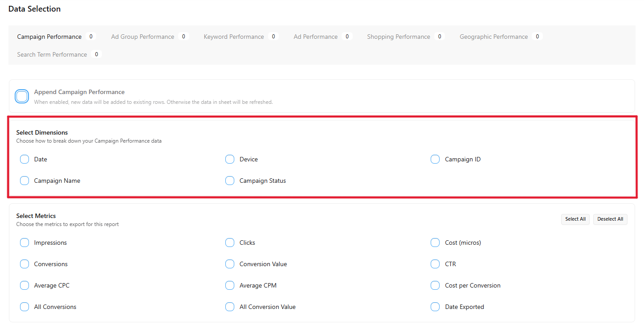Enable the Append Campaign Performance checkbox
644x329 pixels.
(x=22, y=96)
